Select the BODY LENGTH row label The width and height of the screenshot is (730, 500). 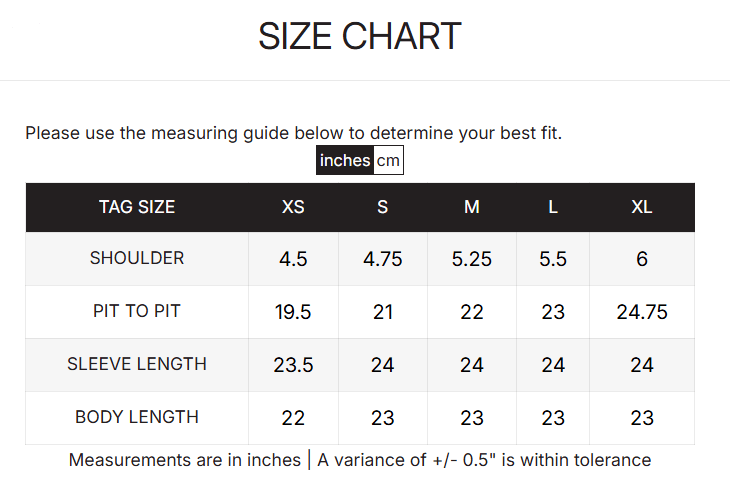(137, 417)
